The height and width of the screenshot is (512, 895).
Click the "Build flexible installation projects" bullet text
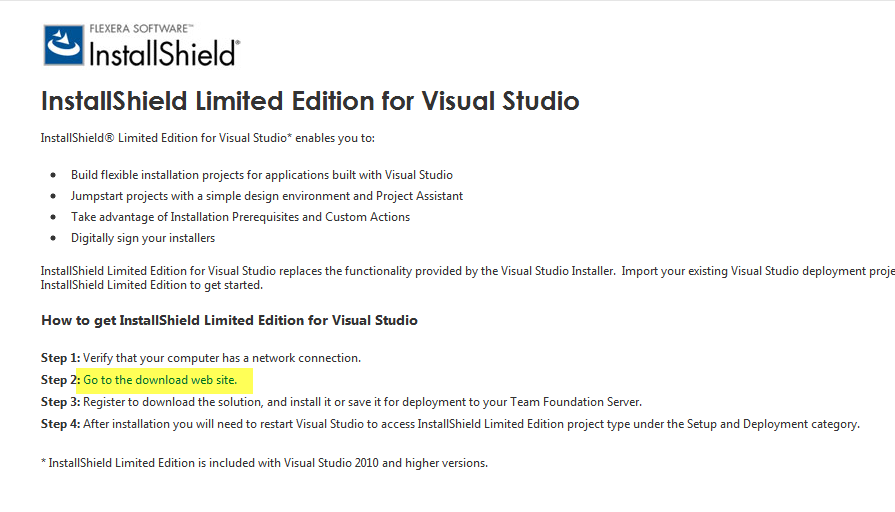(x=262, y=175)
